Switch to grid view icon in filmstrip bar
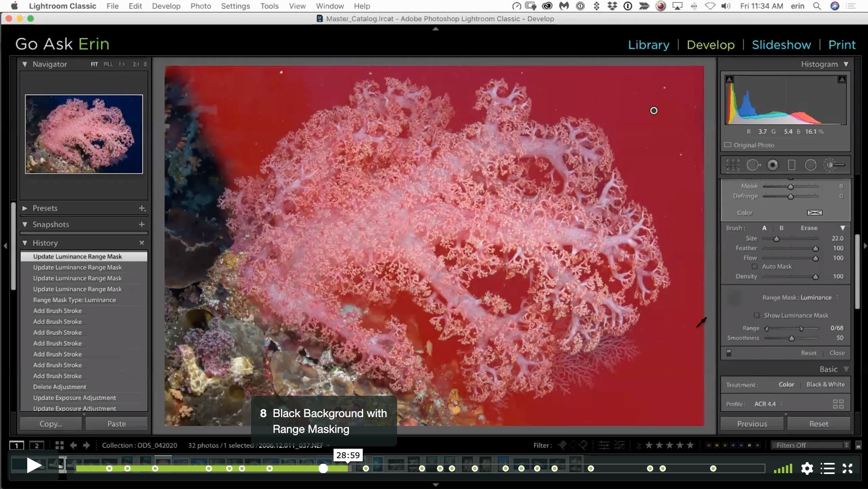Image resolution: width=868 pixels, height=489 pixels. [x=60, y=445]
